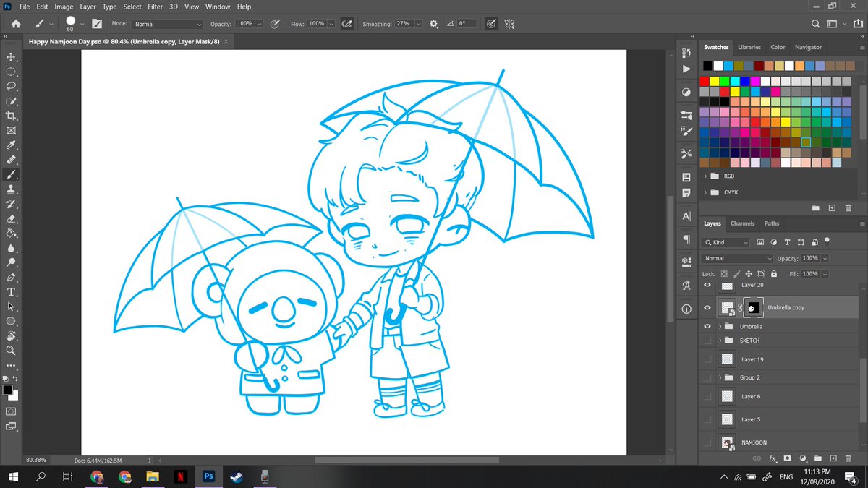Select the Pen tool
The image size is (868, 488).
coord(11,278)
